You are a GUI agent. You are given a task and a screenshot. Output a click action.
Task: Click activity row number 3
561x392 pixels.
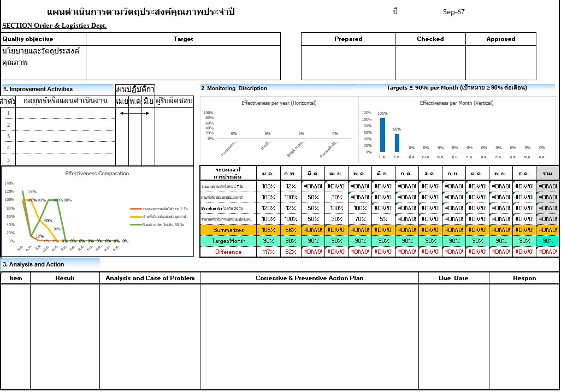coord(8,136)
